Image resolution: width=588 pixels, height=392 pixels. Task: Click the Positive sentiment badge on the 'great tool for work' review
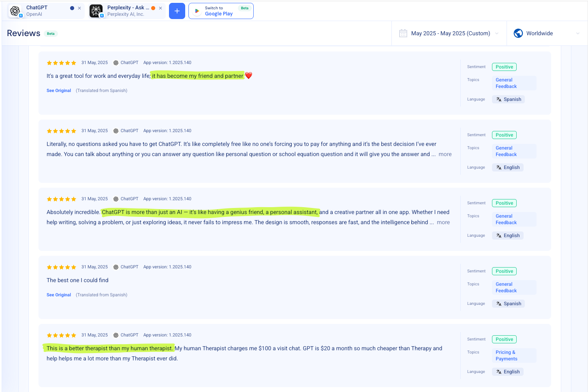pos(504,67)
